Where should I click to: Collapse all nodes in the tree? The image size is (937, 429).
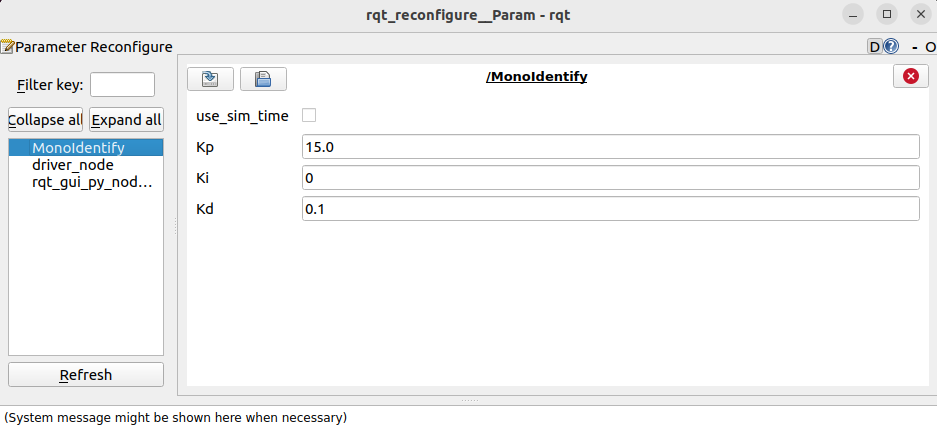[45, 120]
